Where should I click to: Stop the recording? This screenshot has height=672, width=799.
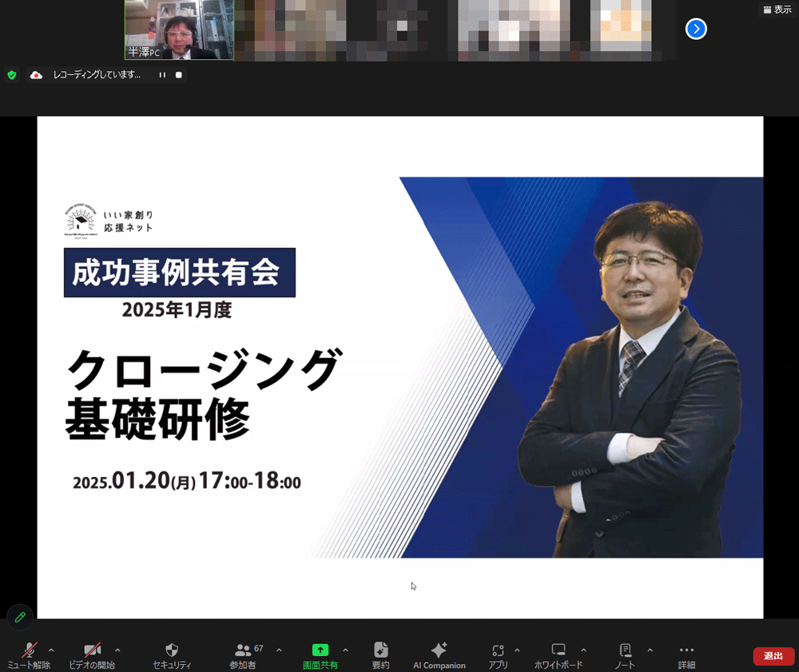179,75
